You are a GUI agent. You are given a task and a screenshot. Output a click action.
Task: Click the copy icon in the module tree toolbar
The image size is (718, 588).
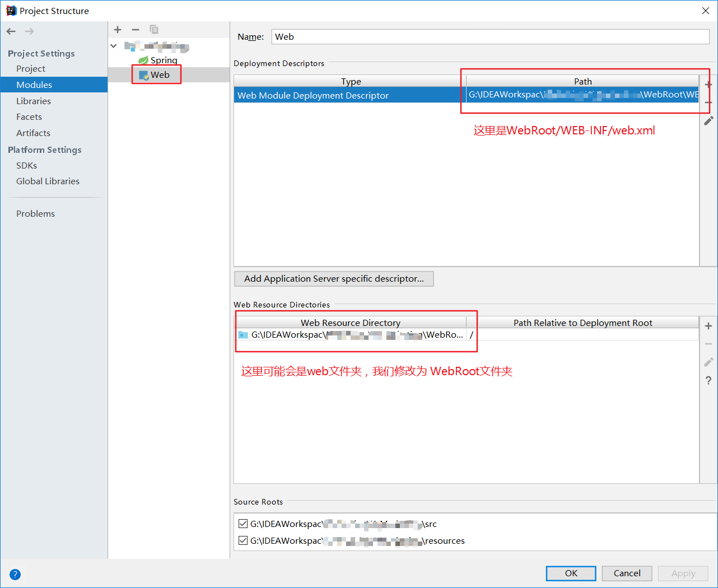point(154,30)
